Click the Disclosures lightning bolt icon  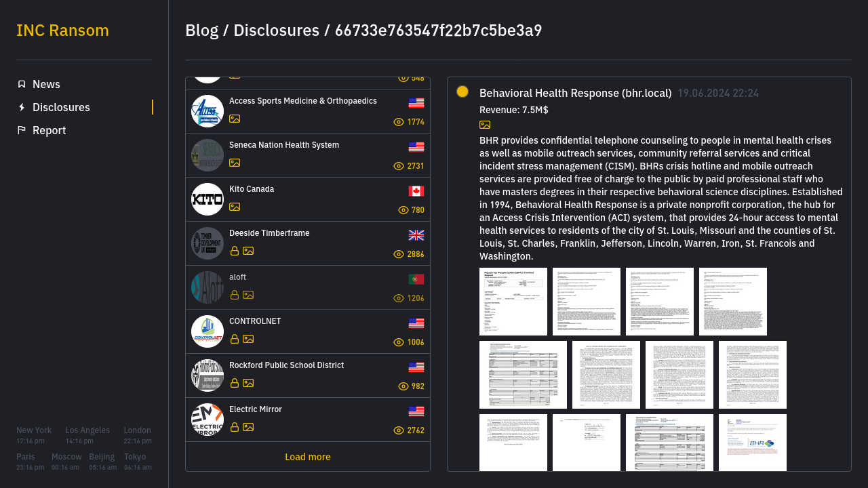pos(22,107)
